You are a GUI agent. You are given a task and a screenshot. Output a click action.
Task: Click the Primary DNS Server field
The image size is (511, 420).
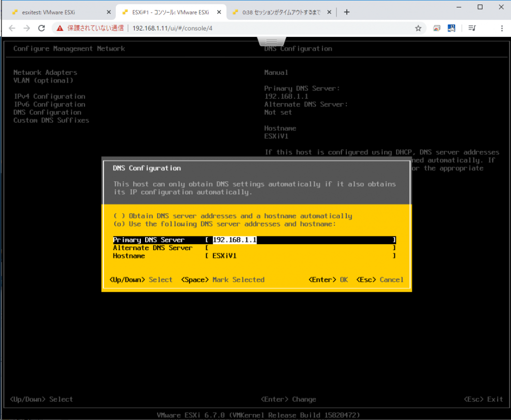tap(255, 240)
